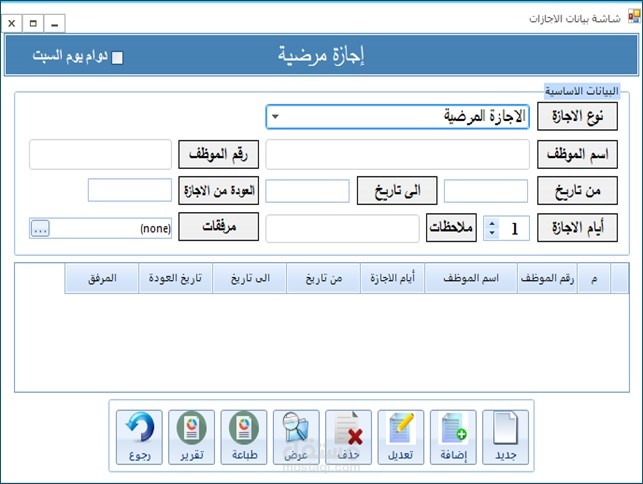Click the مرفقات label button
The width and height of the screenshot is (643, 484).
tap(219, 226)
